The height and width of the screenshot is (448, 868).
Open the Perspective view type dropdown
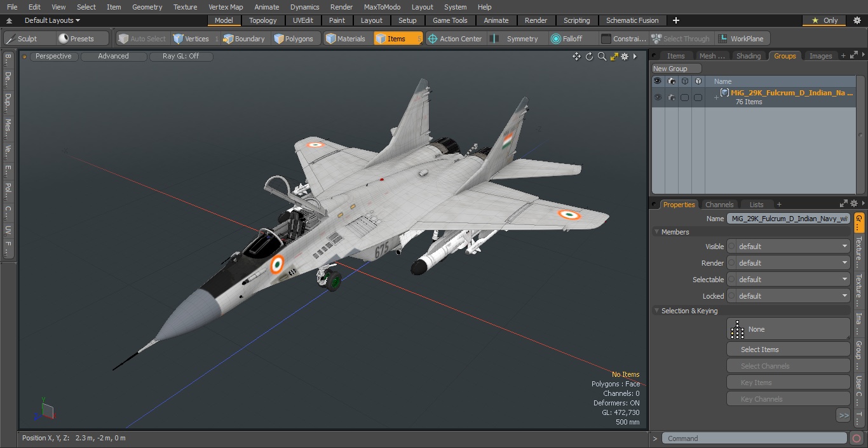point(53,57)
